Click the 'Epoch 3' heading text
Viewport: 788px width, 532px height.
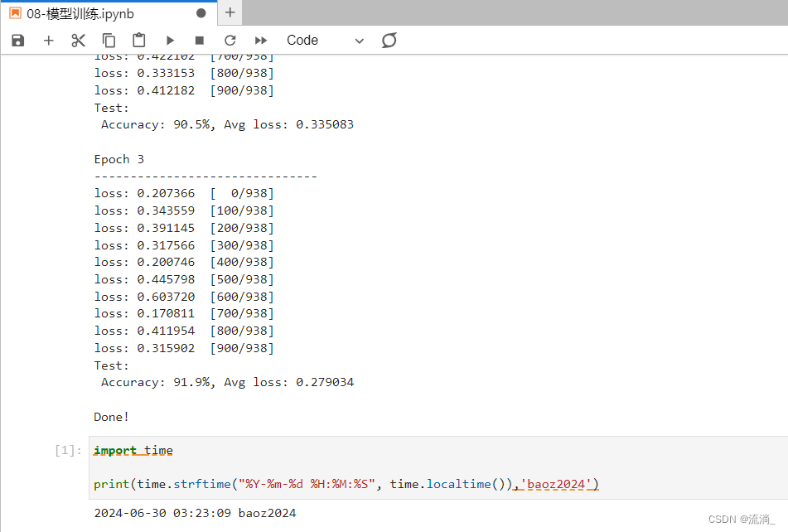pos(119,159)
